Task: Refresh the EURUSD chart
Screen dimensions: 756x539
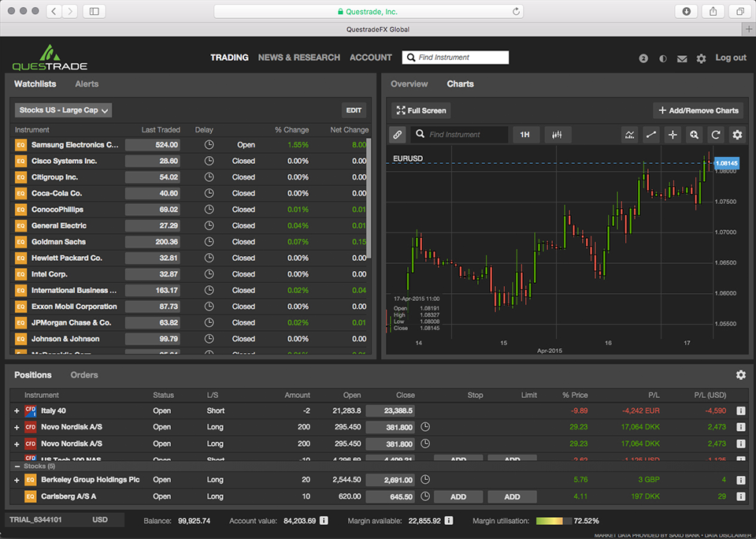Action: click(x=716, y=135)
